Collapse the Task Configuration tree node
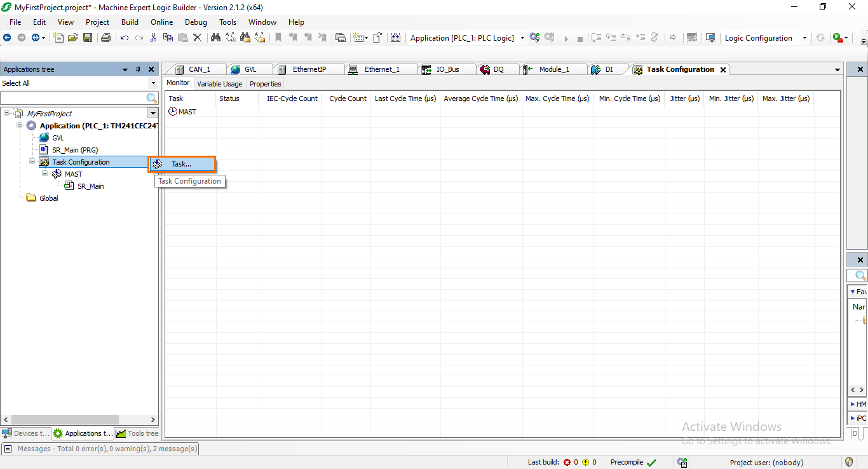This screenshot has height=469, width=868. pyautogui.click(x=32, y=161)
